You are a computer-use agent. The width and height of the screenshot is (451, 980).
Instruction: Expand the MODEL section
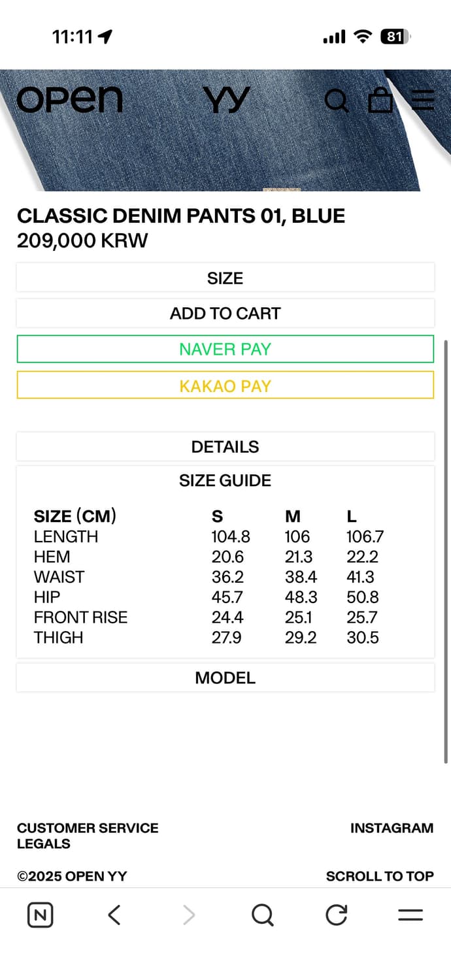point(225,678)
